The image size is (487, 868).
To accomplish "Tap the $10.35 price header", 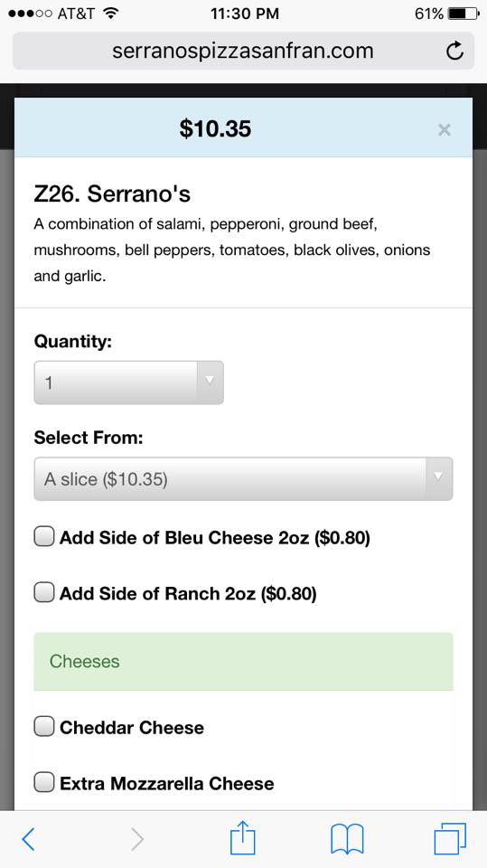I will pyautogui.click(x=215, y=128).
